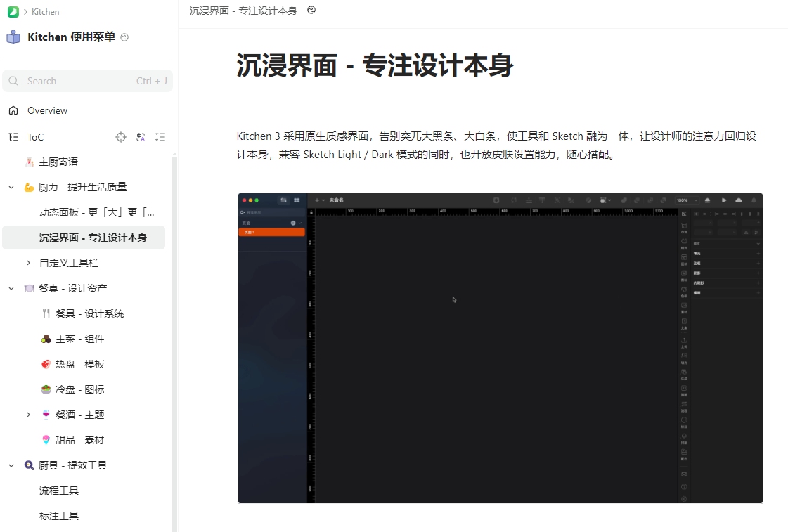
Task: Collapse the 厨力 - 提升生活质量 section
Action: [11, 187]
